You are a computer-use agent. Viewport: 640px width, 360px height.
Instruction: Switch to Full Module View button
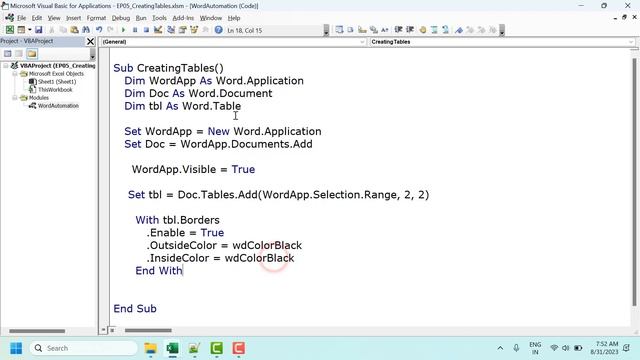click(112, 330)
